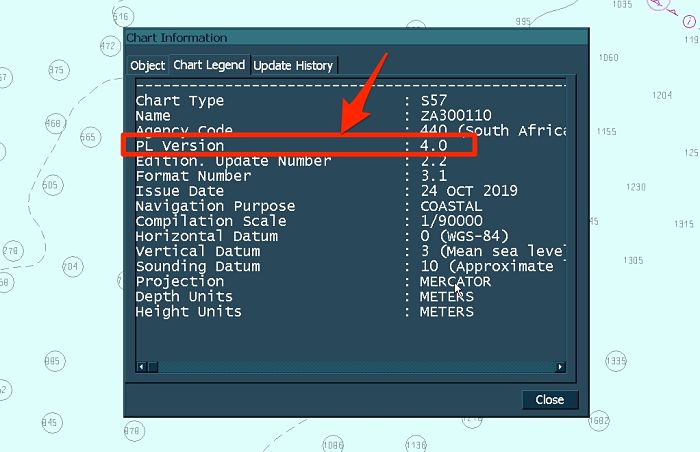Click the horizontal scrollbar track in legend
The width and height of the screenshot is (700, 452).
(x=350, y=367)
